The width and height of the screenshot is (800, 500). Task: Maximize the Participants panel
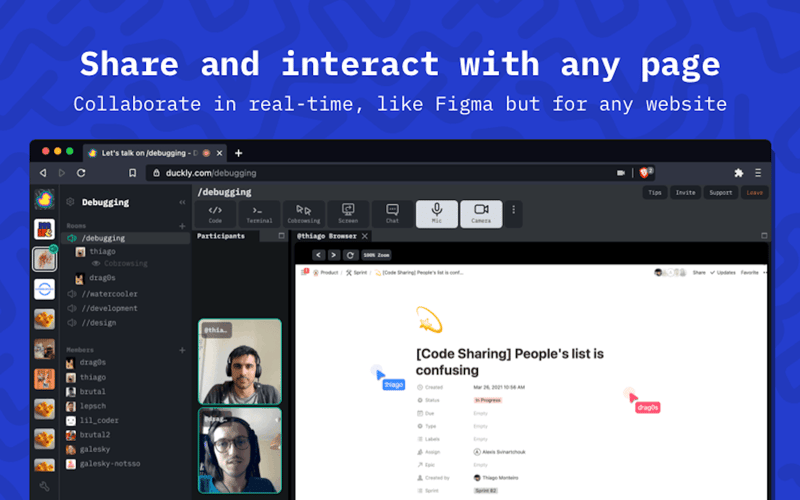click(x=281, y=236)
